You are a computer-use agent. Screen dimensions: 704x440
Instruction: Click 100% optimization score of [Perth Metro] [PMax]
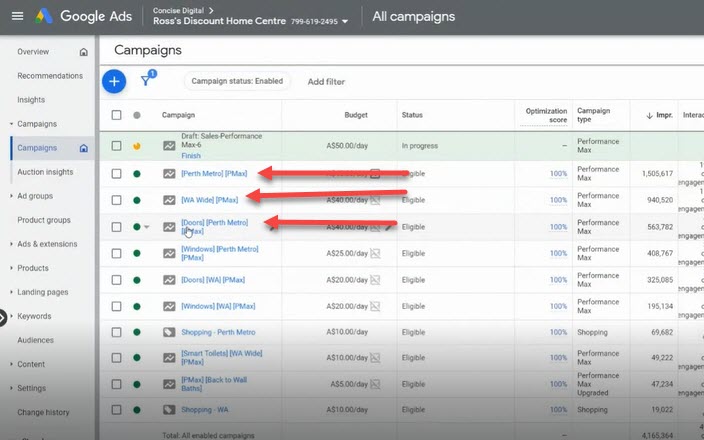pyautogui.click(x=559, y=174)
